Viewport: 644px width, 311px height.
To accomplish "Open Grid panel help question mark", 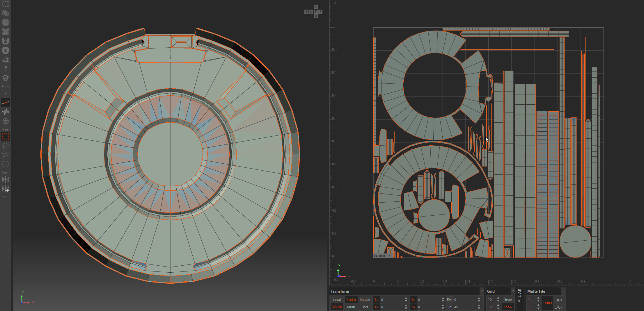I will (x=513, y=291).
